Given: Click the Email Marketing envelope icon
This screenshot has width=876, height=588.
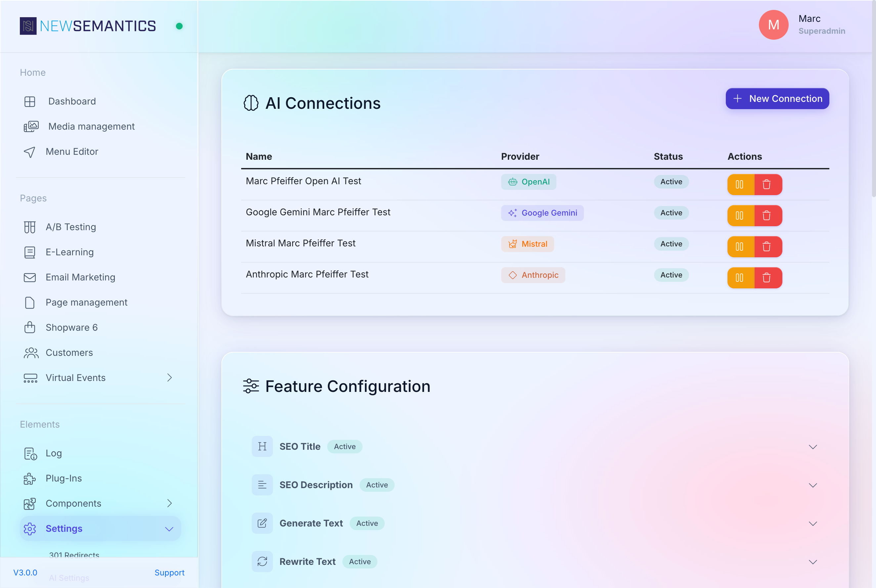Looking at the screenshot, I should (x=30, y=277).
